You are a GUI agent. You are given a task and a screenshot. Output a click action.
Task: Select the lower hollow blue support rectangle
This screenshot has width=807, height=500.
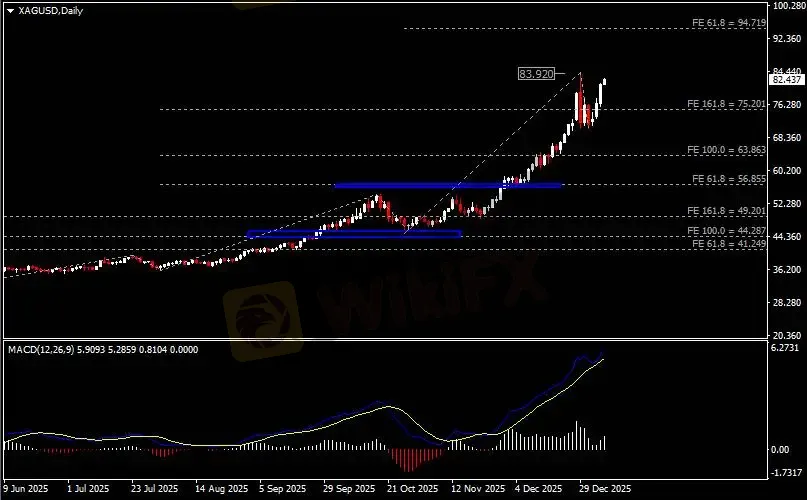click(x=354, y=234)
